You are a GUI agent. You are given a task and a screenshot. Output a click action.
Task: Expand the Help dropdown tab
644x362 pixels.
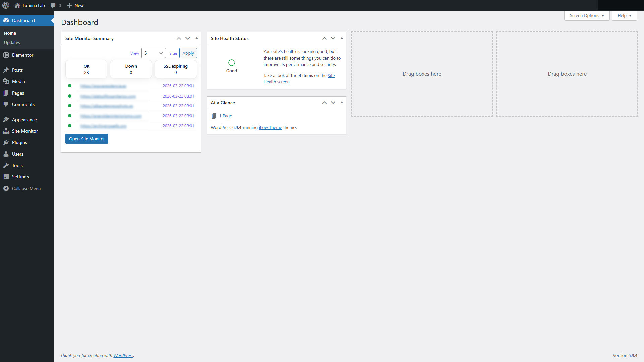click(x=624, y=16)
